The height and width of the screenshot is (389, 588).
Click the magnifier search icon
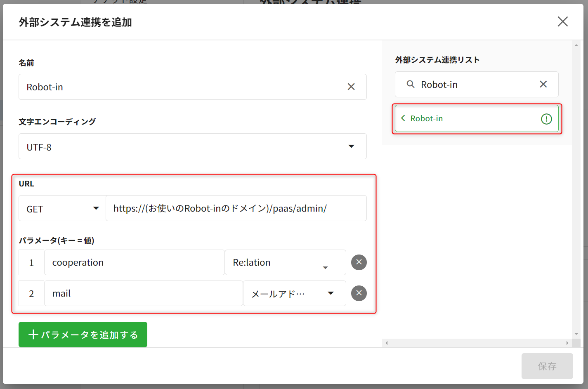click(411, 84)
